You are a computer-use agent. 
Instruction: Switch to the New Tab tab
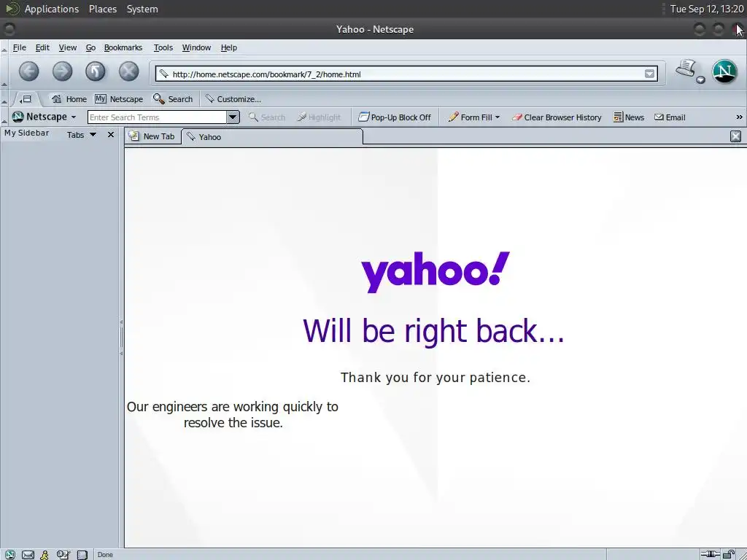(153, 136)
